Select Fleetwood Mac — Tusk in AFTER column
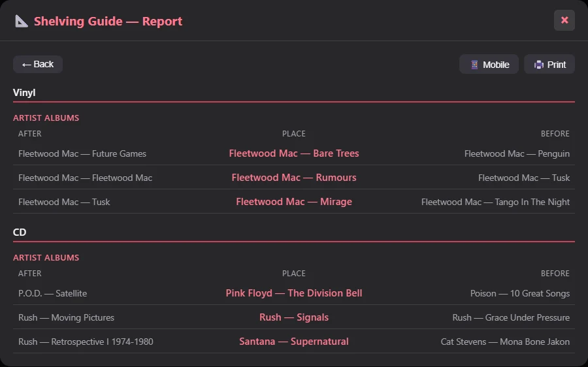The image size is (588, 367). (x=64, y=202)
